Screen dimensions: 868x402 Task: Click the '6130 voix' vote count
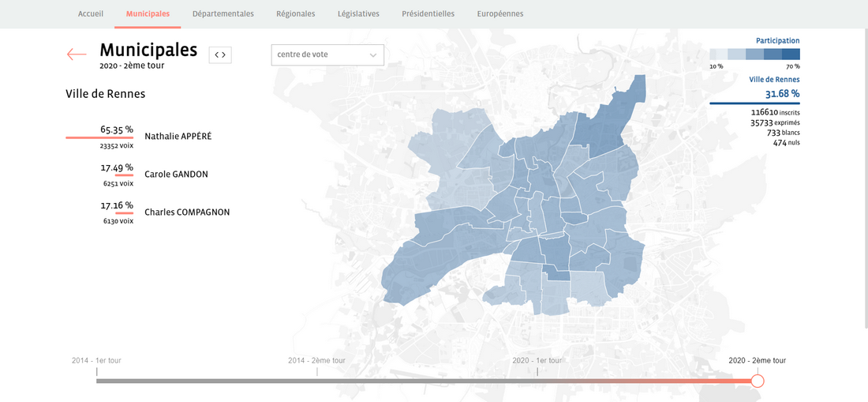coord(118,221)
